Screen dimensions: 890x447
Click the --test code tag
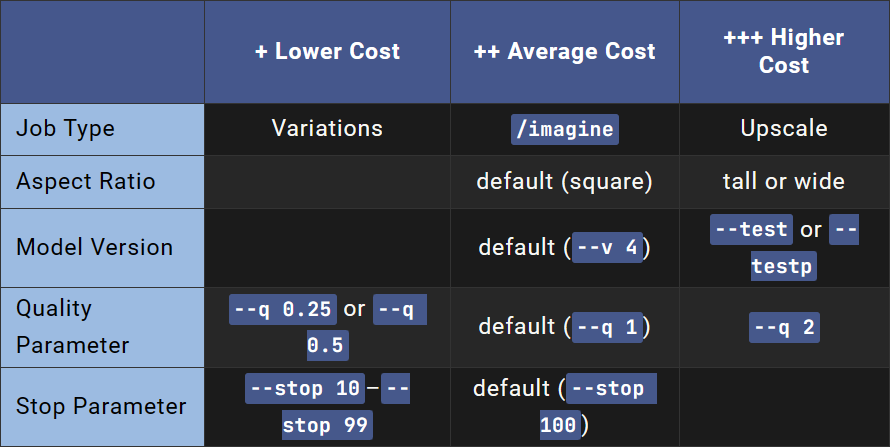(751, 229)
